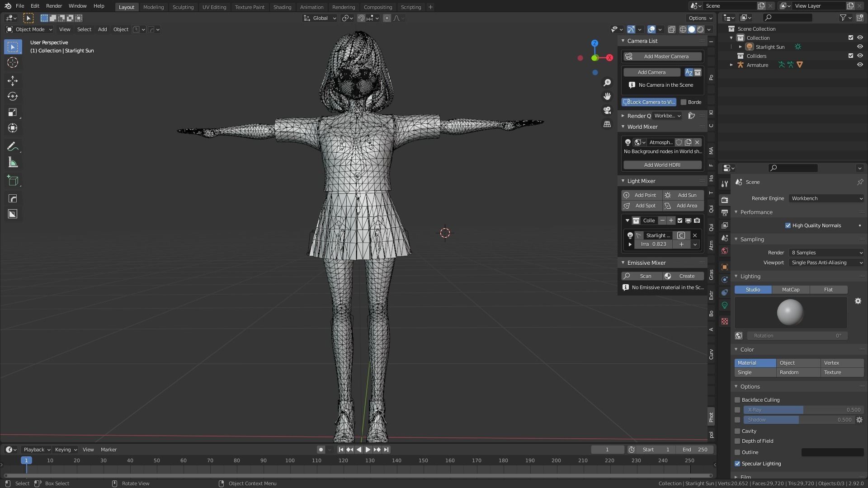868x488 pixels.
Task: Select the Cursor tool in toolbar
Action: click(13, 62)
